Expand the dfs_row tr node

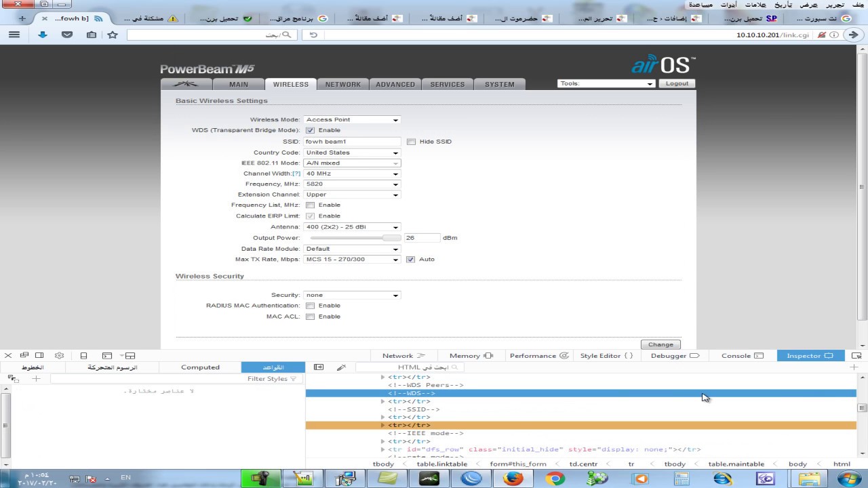(383, 449)
